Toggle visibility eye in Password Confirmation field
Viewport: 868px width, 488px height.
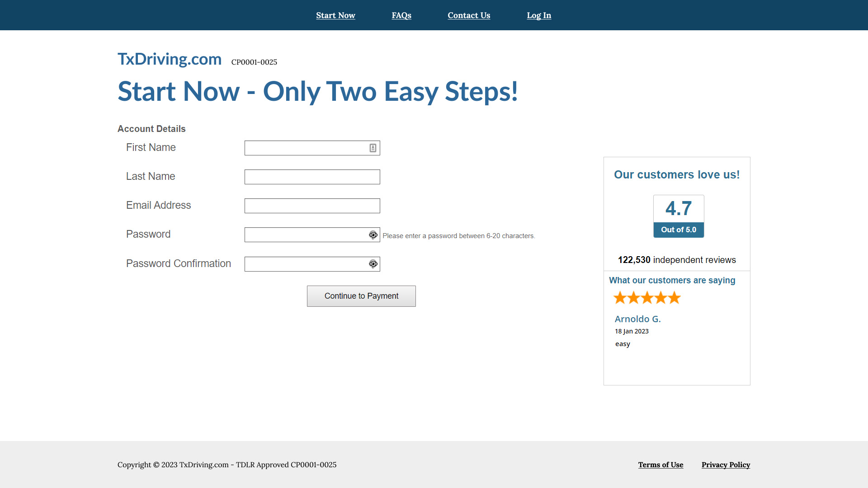pyautogui.click(x=373, y=264)
